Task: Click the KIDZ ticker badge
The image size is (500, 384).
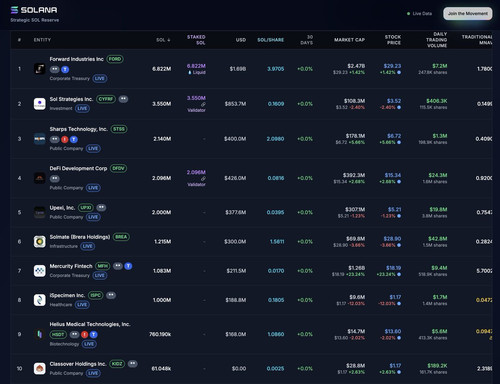Action: pos(117,364)
